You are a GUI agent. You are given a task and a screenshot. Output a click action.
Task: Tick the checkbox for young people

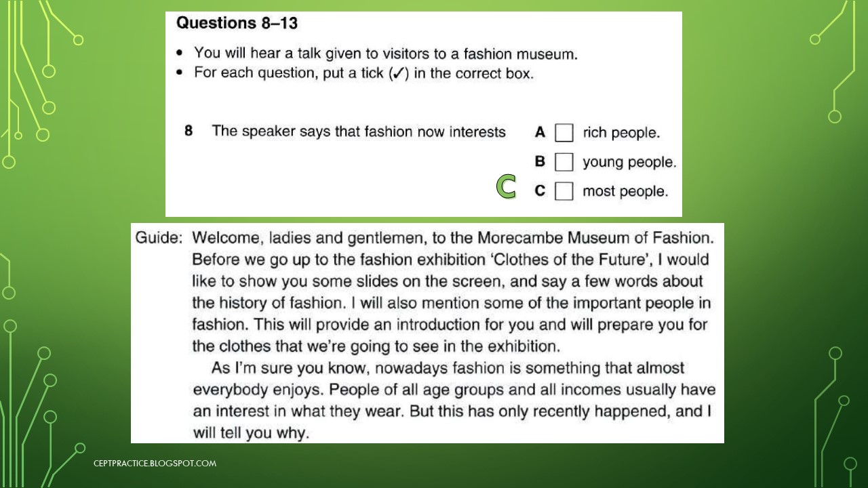coord(564,162)
